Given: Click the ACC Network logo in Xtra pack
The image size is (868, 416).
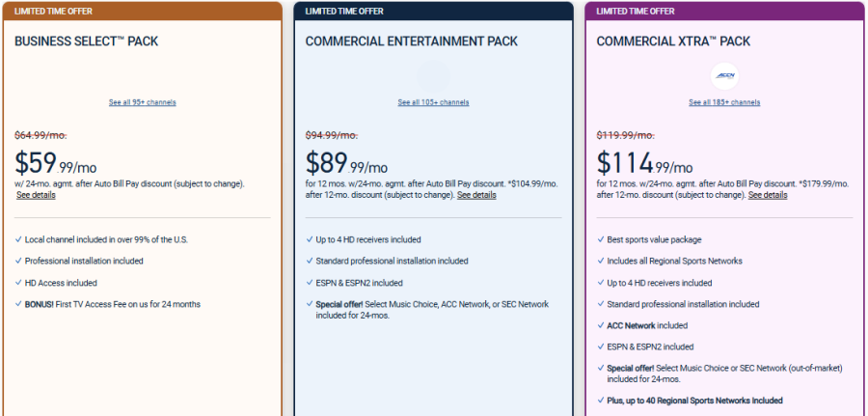Looking at the screenshot, I should tap(723, 76).
